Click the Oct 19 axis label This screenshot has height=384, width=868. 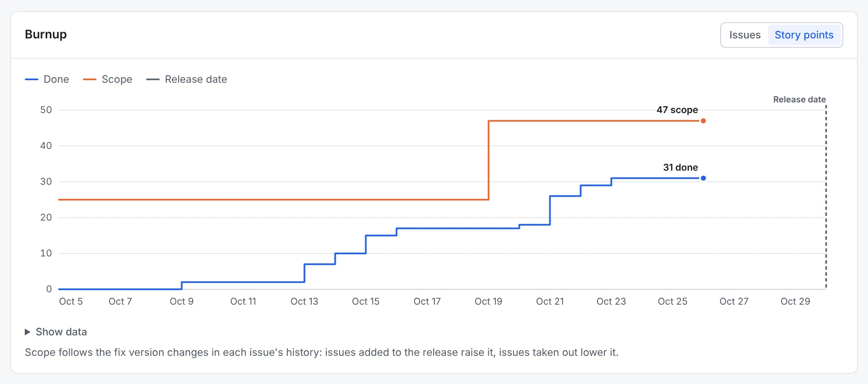pyautogui.click(x=489, y=301)
